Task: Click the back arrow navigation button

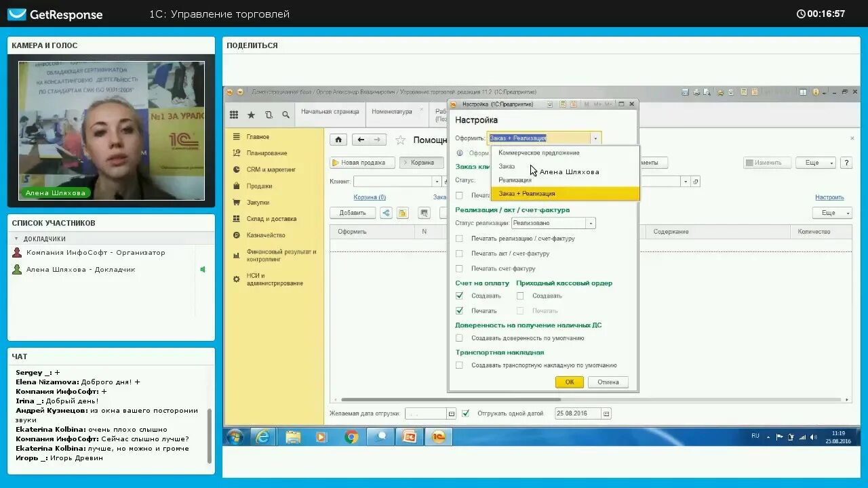Action: pyautogui.click(x=361, y=140)
